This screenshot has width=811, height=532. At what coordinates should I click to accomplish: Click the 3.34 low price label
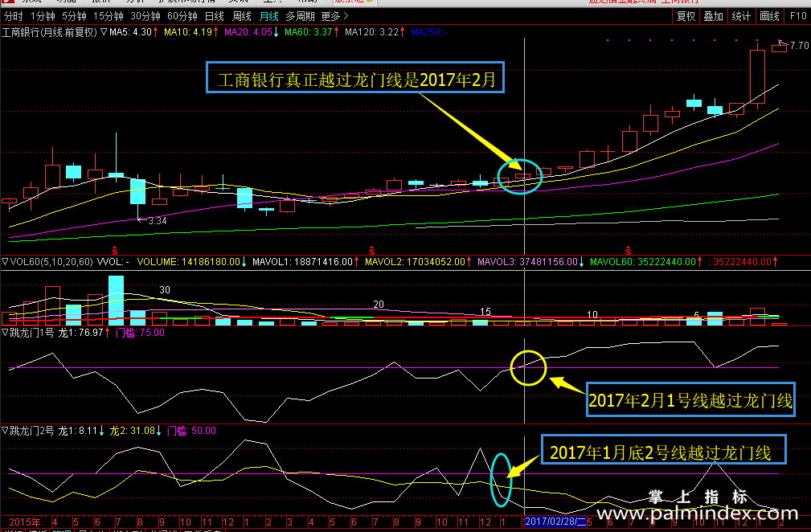click(x=158, y=221)
